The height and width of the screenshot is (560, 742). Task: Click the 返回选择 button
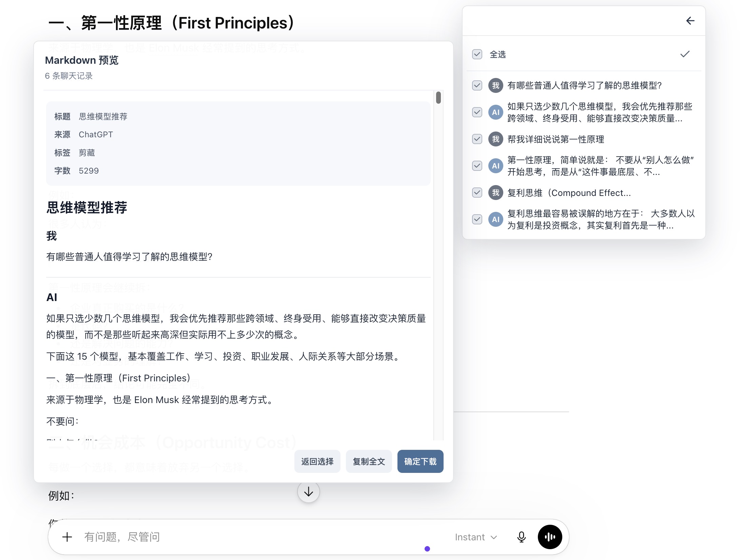[317, 461]
